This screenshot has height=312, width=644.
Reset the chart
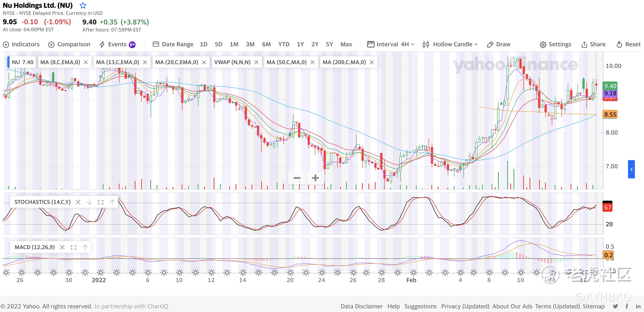pyautogui.click(x=628, y=44)
